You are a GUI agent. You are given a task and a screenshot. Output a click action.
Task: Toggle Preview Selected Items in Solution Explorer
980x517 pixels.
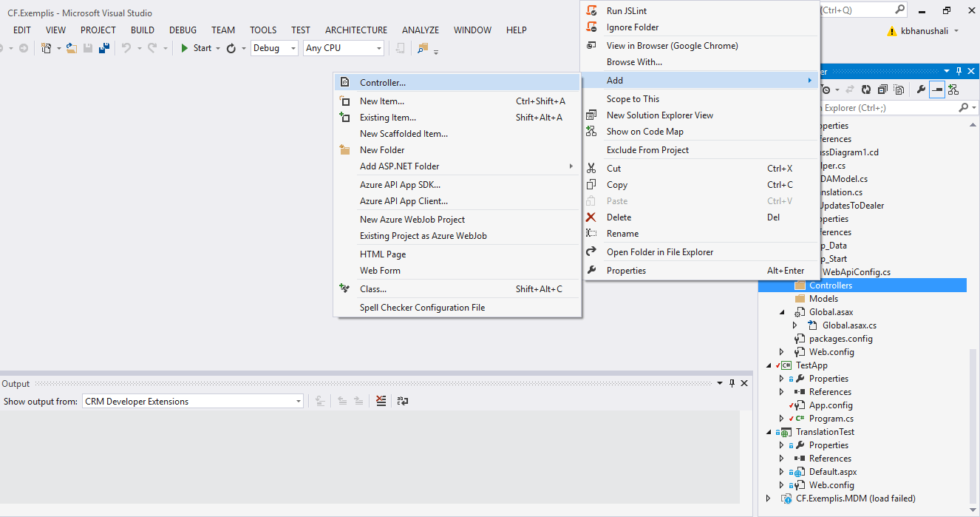coord(937,89)
